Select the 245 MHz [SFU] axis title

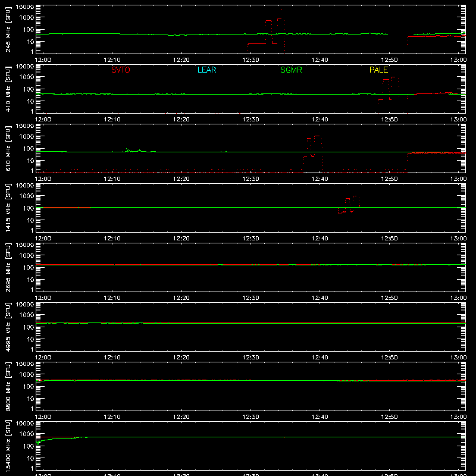(8, 30)
